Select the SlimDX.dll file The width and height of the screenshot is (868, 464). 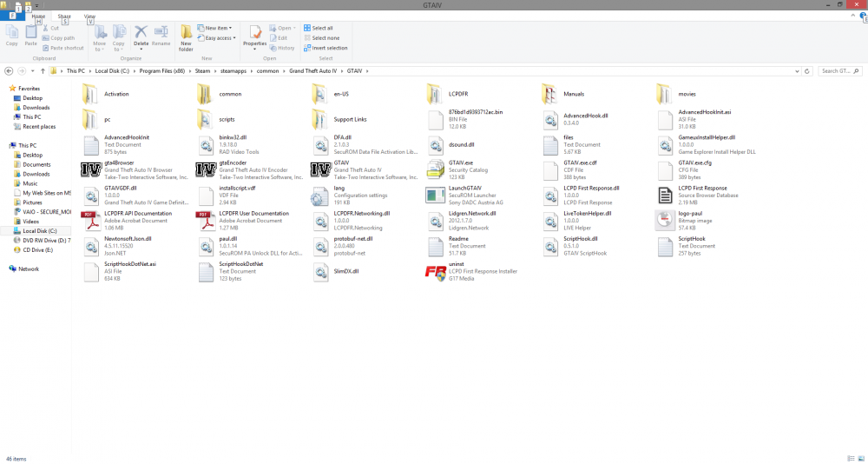tap(335, 272)
